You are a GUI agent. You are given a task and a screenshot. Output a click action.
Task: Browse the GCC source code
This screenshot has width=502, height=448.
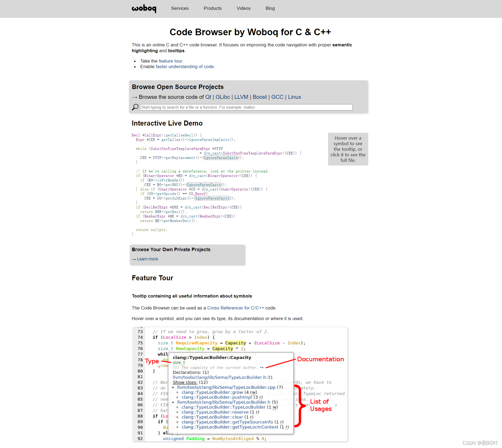[x=277, y=97]
